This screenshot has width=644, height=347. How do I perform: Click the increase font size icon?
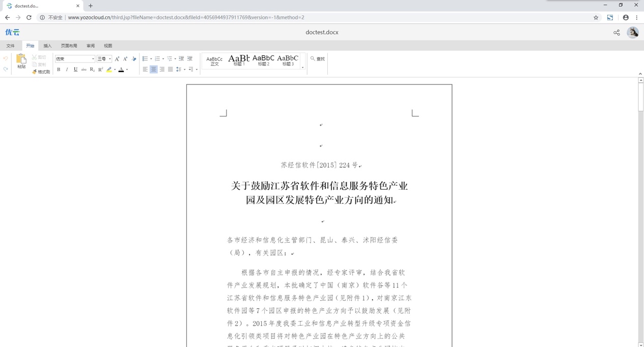pos(117,59)
